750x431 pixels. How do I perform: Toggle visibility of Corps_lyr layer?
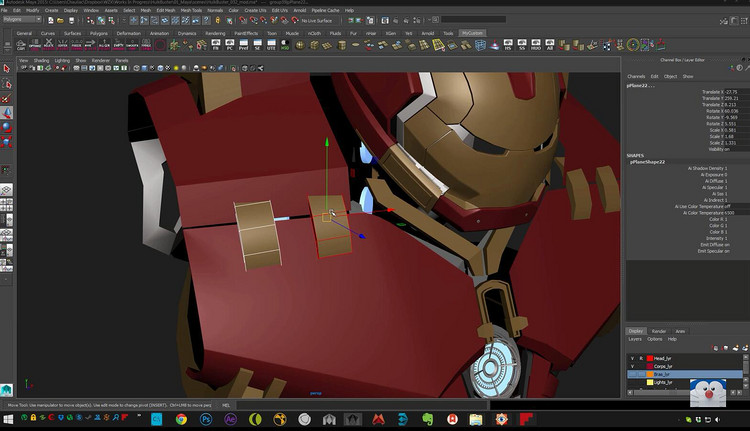pos(632,366)
